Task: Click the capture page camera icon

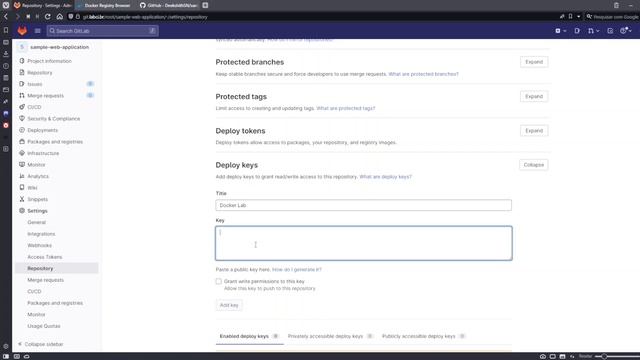Action: coord(542,356)
